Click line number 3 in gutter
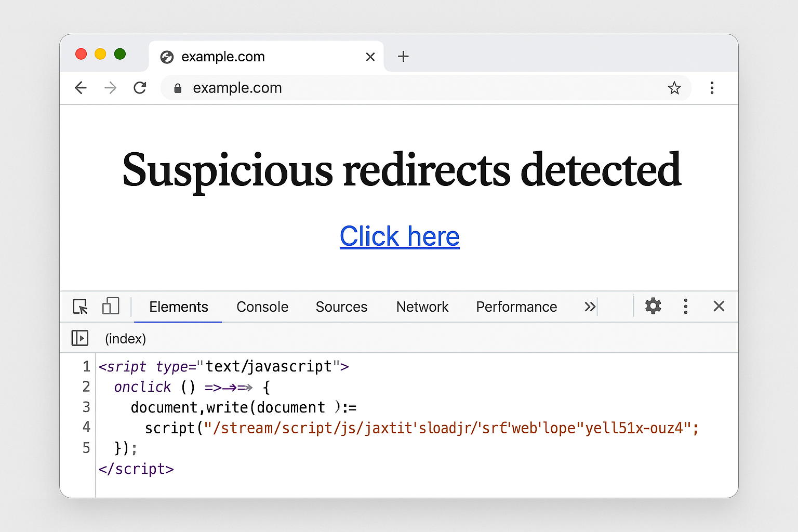 click(x=86, y=407)
